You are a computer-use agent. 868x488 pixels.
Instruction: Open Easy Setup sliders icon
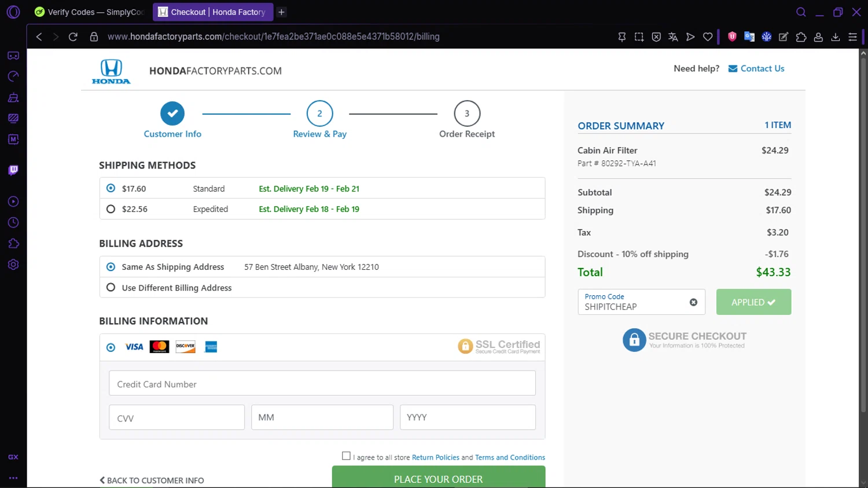[852, 36]
